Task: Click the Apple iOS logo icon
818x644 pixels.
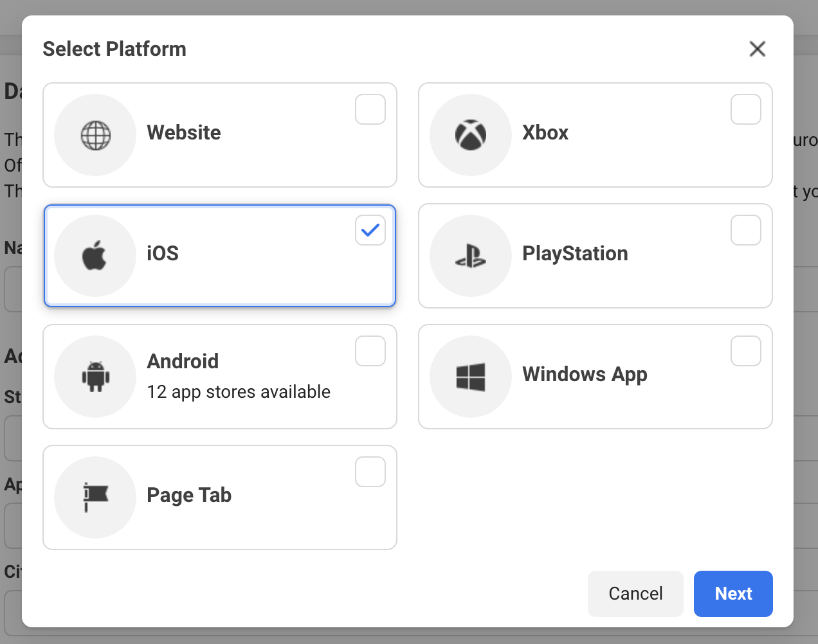Action: pos(95,256)
